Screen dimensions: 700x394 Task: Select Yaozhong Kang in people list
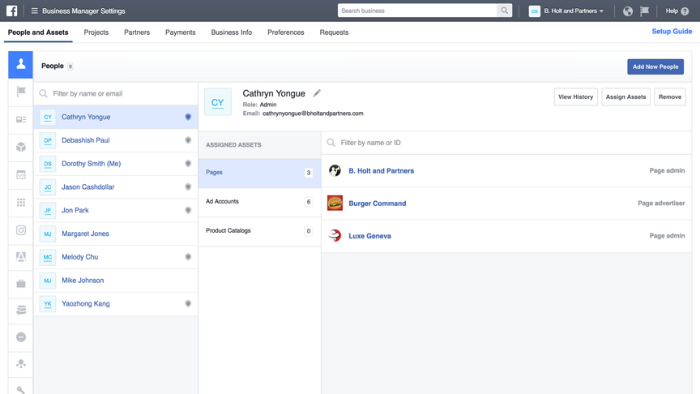(116, 303)
